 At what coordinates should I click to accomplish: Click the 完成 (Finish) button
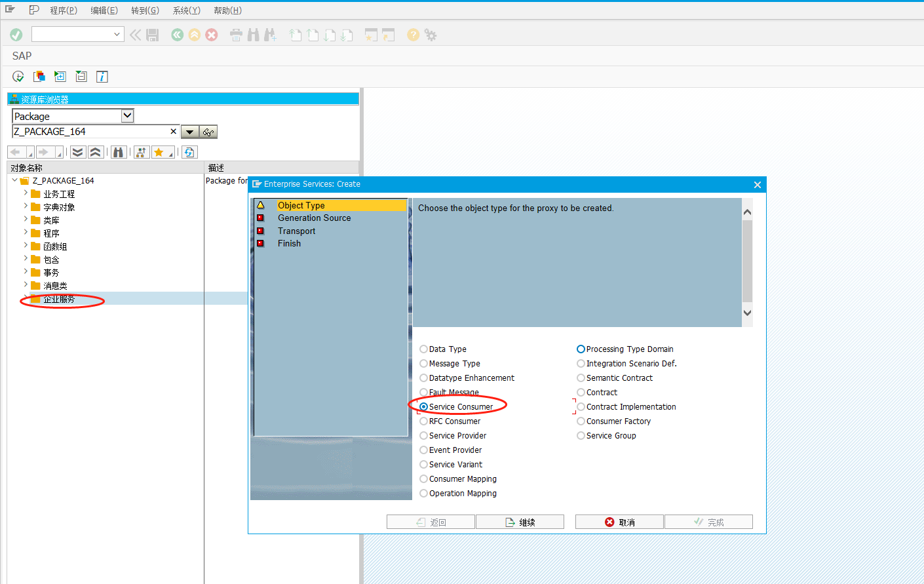pyautogui.click(x=708, y=522)
